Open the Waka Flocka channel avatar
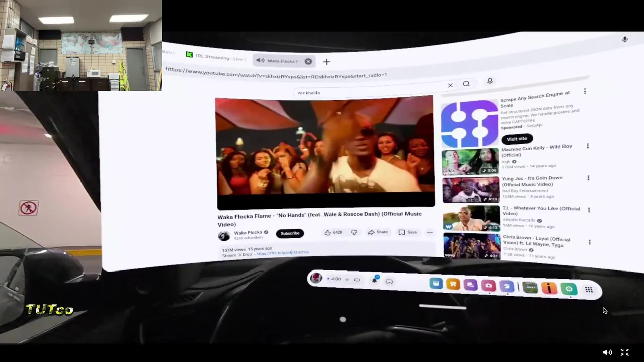644x362 pixels. click(x=224, y=235)
